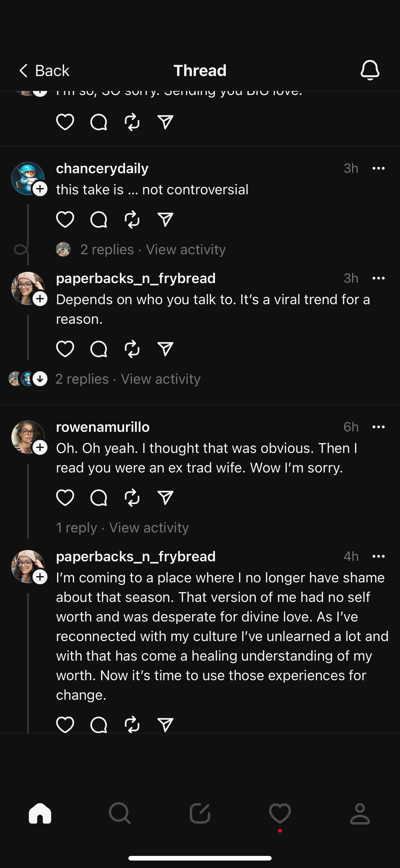The width and height of the screenshot is (400, 868).
Task: Repost rowenamurillo's comment
Action: (x=132, y=497)
